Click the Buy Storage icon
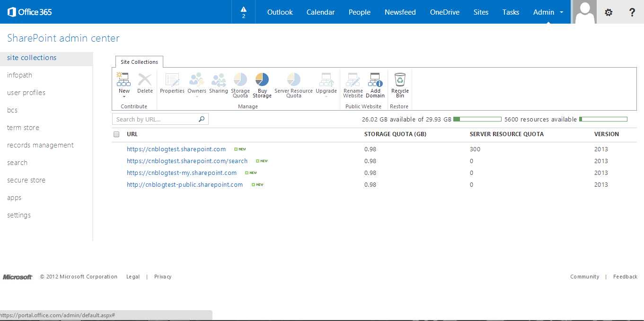This screenshot has width=644, height=321. pyautogui.click(x=262, y=79)
